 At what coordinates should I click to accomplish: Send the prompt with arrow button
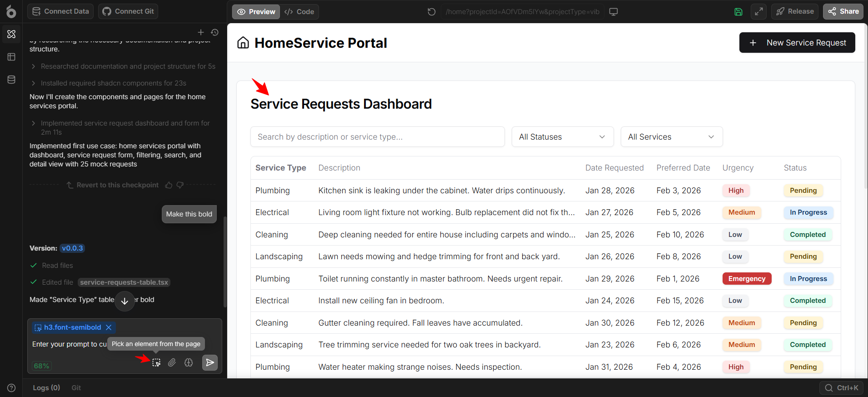[x=210, y=362]
